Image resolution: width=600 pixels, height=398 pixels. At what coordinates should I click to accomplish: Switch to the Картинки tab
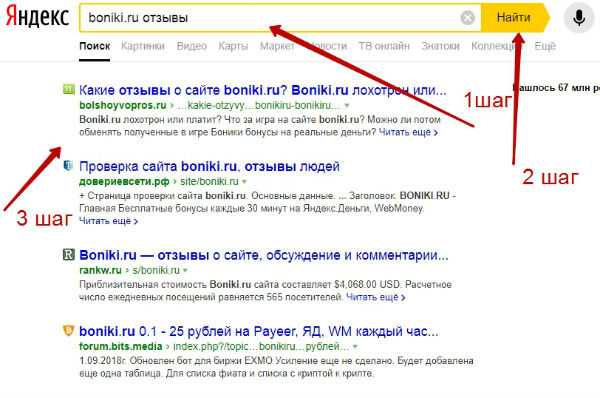(143, 46)
